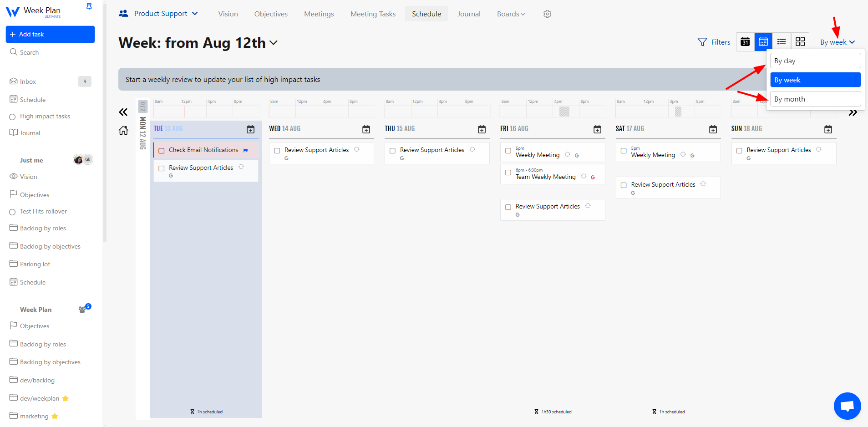The image size is (868, 427).
Task: Click the Week Plan logo
Action: (x=33, y=11)
